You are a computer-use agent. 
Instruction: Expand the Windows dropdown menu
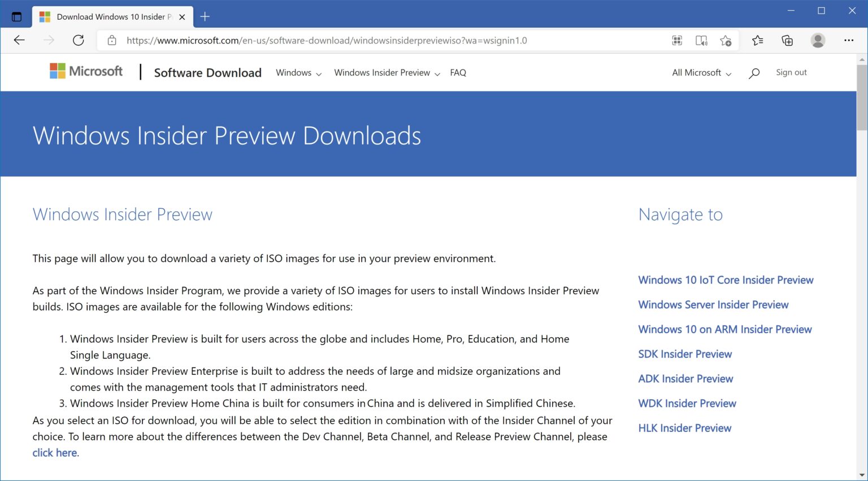(x=298, y=73)
